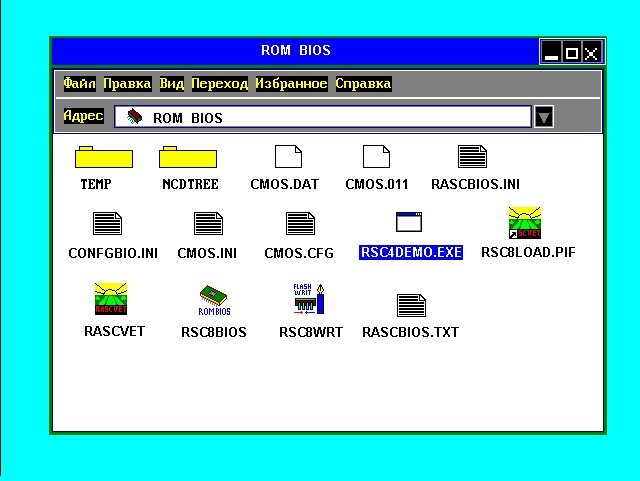Close the ROM BIOS window

591,52
